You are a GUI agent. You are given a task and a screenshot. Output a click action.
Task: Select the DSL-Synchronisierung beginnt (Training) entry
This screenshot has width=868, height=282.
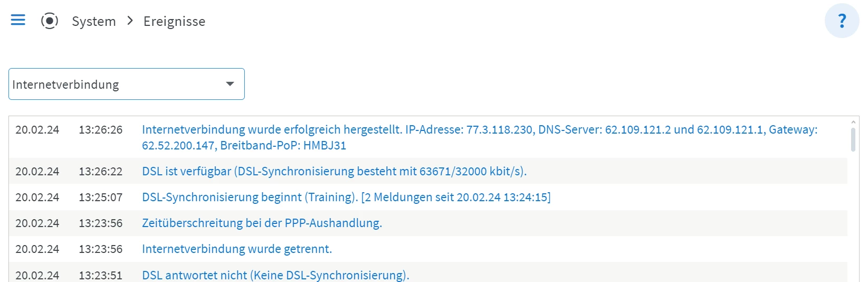[x=346, y=197]
